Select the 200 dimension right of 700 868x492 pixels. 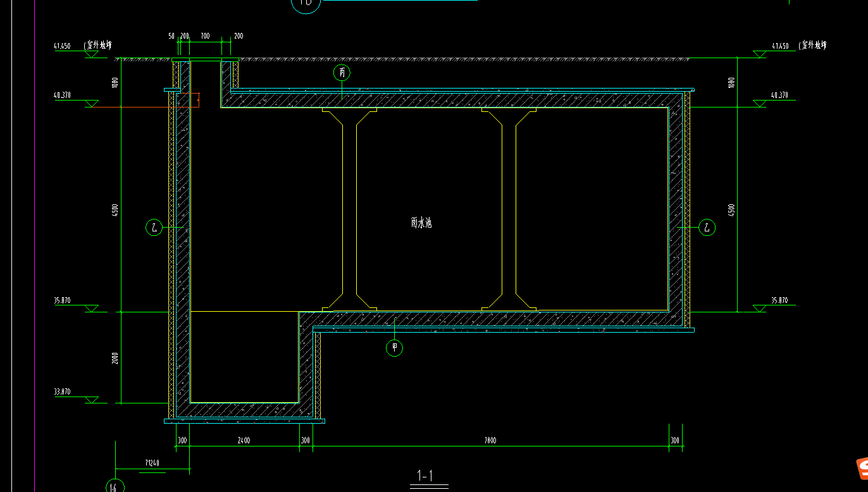click(239, 36)
